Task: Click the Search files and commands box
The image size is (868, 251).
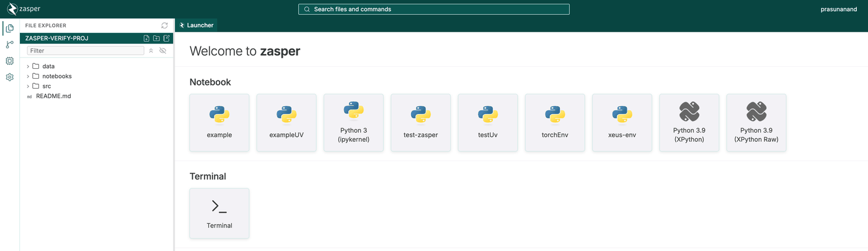Action: (433, 9)
